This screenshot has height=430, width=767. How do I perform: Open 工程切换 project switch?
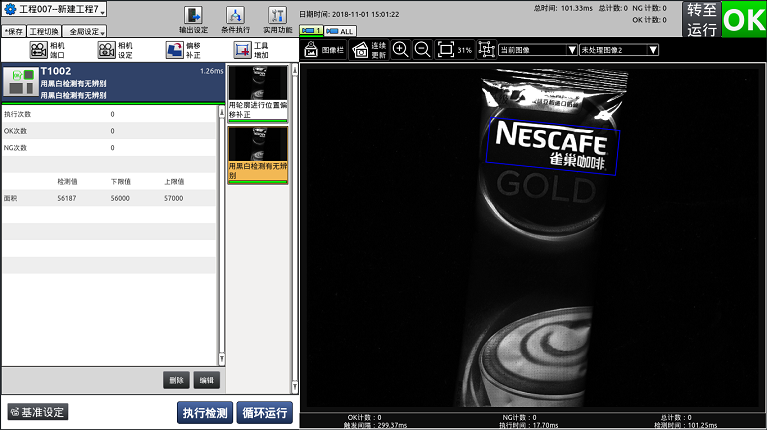[44, 32]
